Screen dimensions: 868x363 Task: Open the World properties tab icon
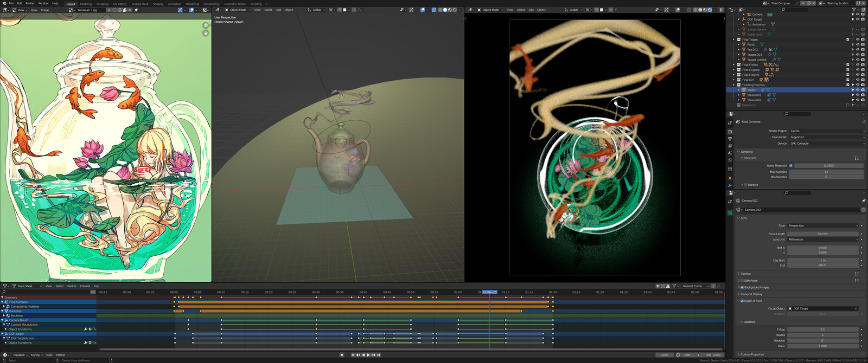coord(730,160)
